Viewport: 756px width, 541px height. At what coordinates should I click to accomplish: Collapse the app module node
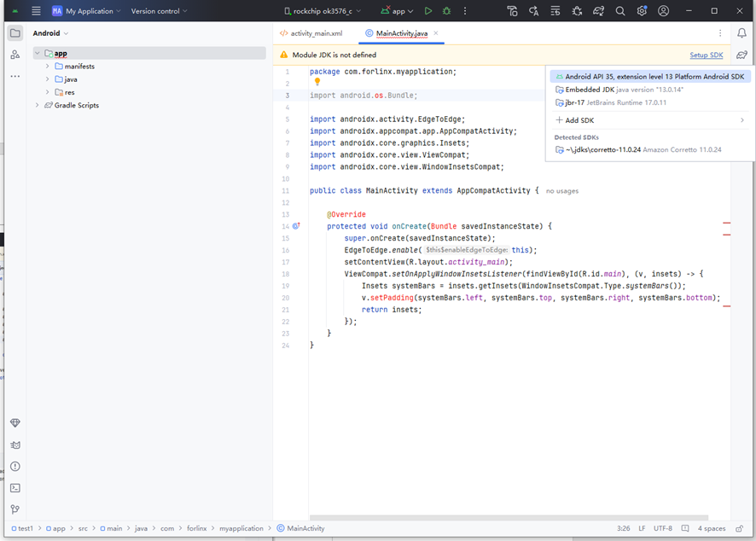[38, 53]
